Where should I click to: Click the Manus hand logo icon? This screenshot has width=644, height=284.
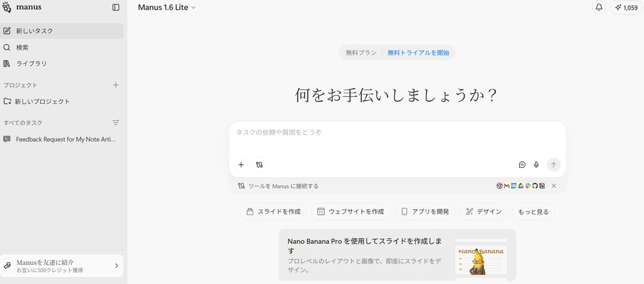point(6,8)
